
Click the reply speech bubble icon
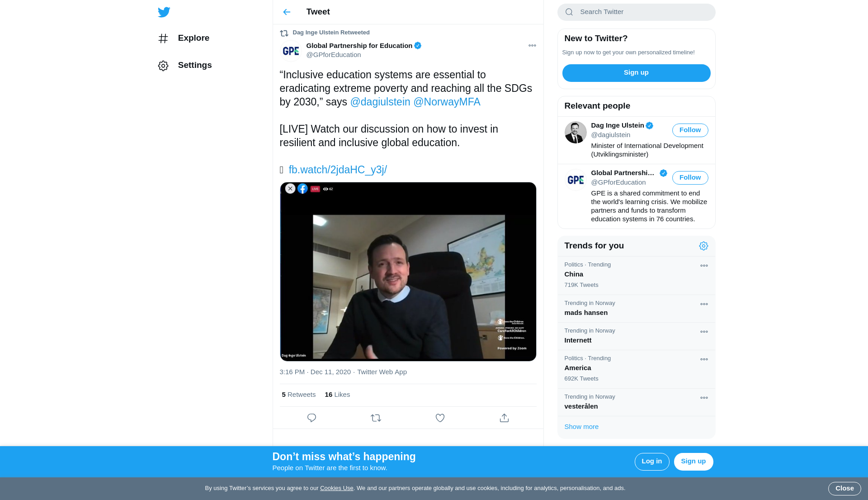(x=311, y=418)
